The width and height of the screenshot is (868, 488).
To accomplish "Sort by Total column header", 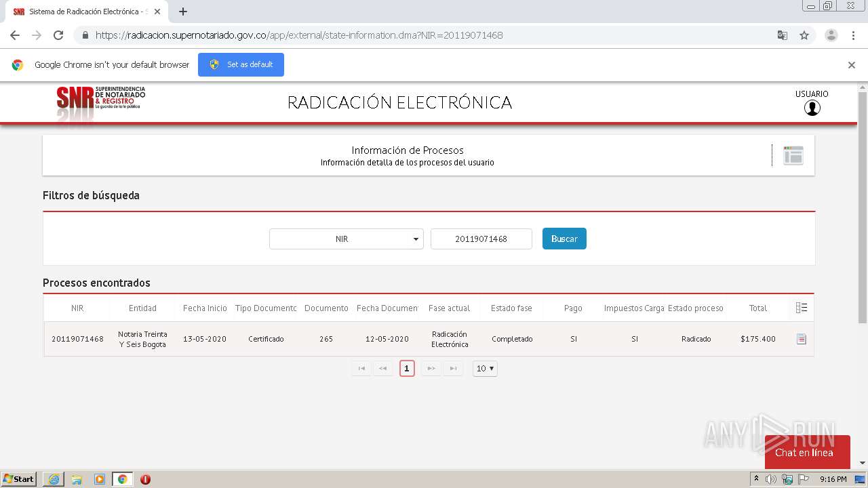I will click(x=758, y=308).
